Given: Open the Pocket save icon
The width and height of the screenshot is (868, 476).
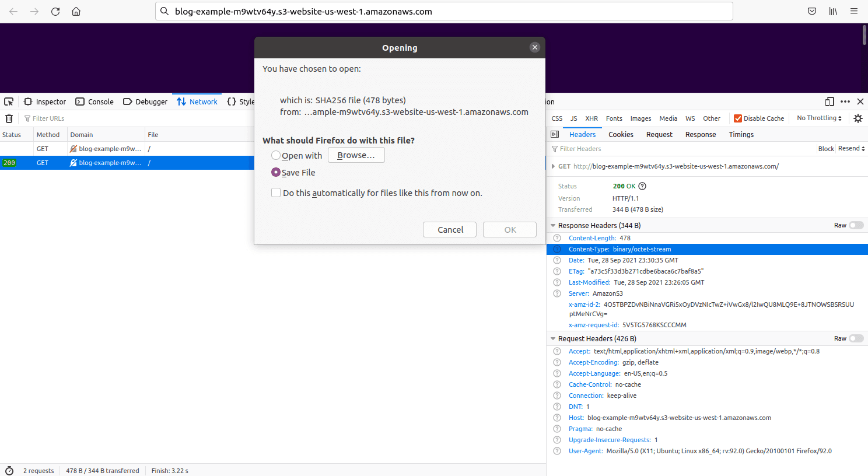Looking at the screenshot, I should (x=812, y=11).
